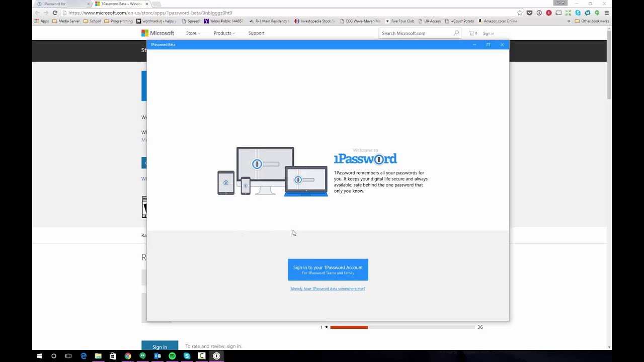Viewport: 644px width, 362px height.
Task: Open Skype from the taskbar
Action: pyautogui.click(x=187, y=356)
